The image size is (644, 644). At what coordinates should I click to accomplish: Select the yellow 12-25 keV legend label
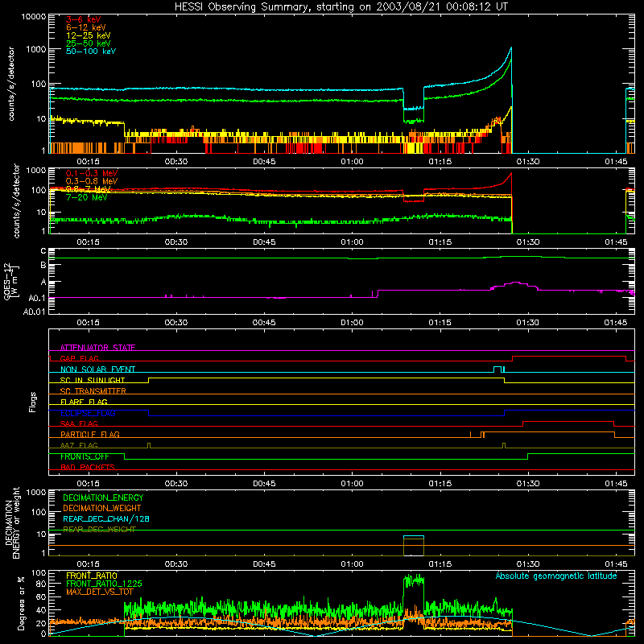[x=89, y=35]
